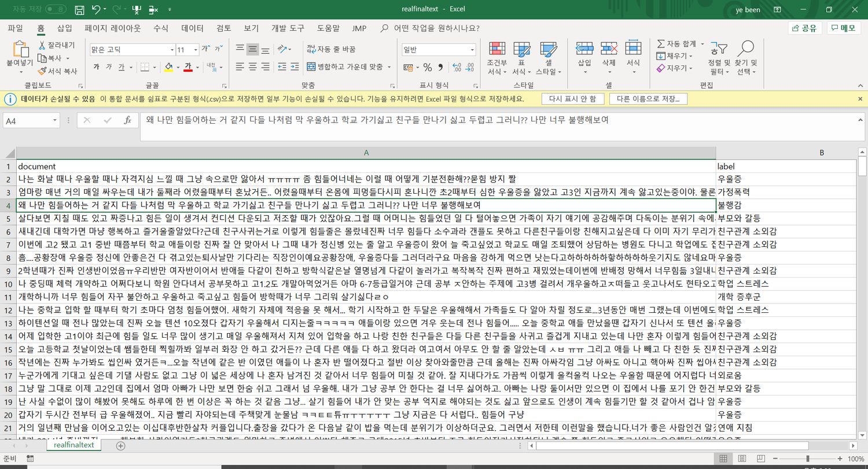The width and height of the screenshot is (868, 469).
Task: Switch to the Formulas (수식) tab
Action: [161, 28]
